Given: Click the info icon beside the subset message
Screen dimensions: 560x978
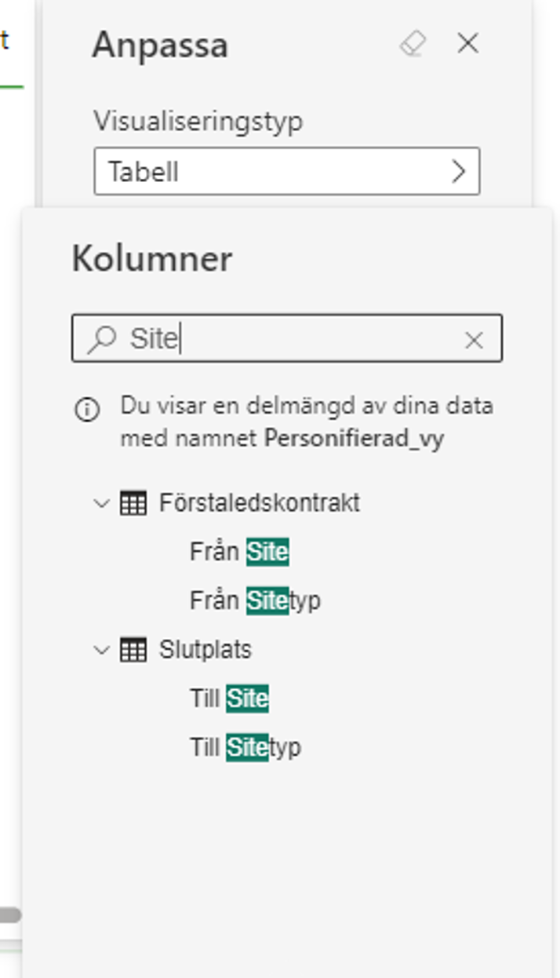Looking at the screenshot, I should (87, 410).
